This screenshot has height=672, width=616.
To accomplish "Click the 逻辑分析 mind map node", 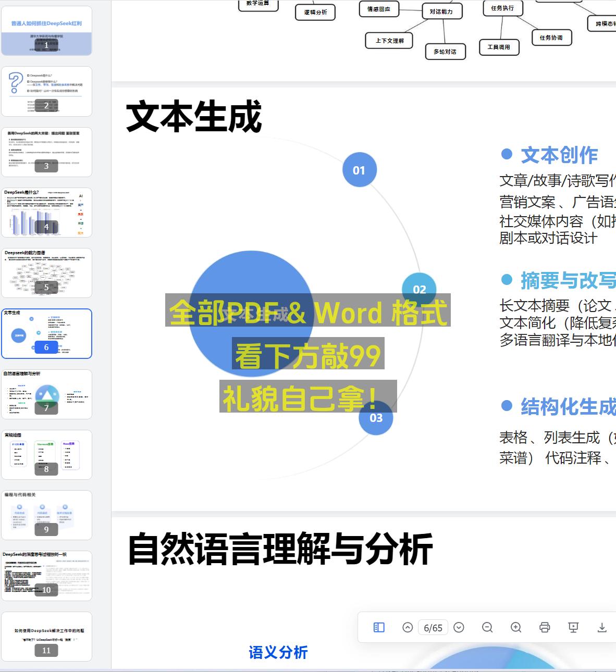I will coord(315,12).
